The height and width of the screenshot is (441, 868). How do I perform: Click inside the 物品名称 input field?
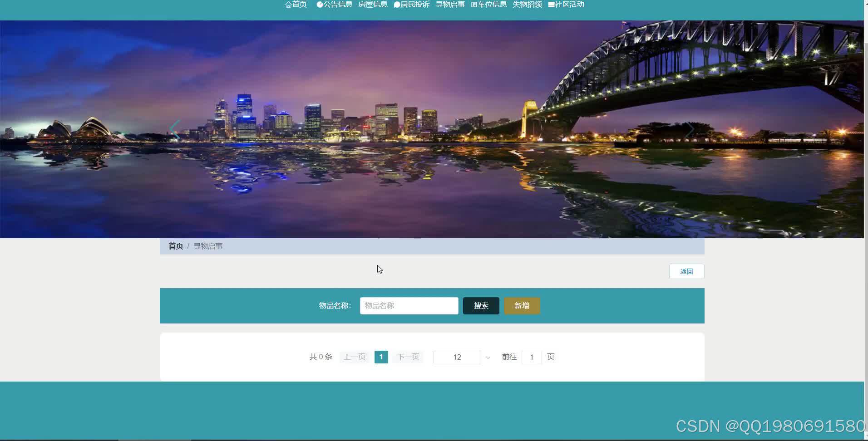click(x=408, y=305)
